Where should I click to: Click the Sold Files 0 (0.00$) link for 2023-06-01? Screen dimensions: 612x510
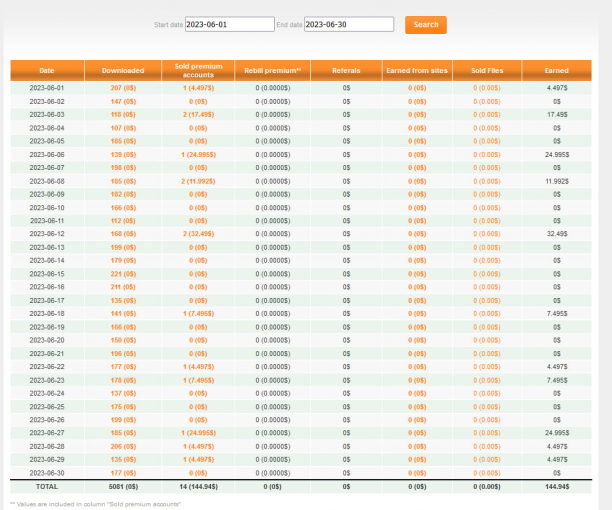(487, 88)
